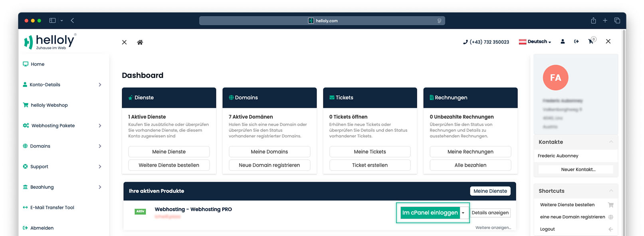Collapse the Kontakte panel

[610, 142]
